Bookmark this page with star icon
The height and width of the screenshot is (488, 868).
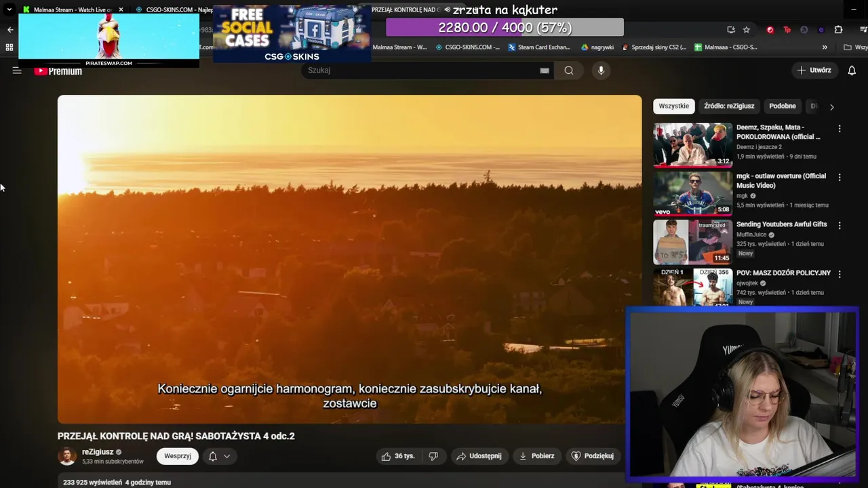(x=747, y=30)
